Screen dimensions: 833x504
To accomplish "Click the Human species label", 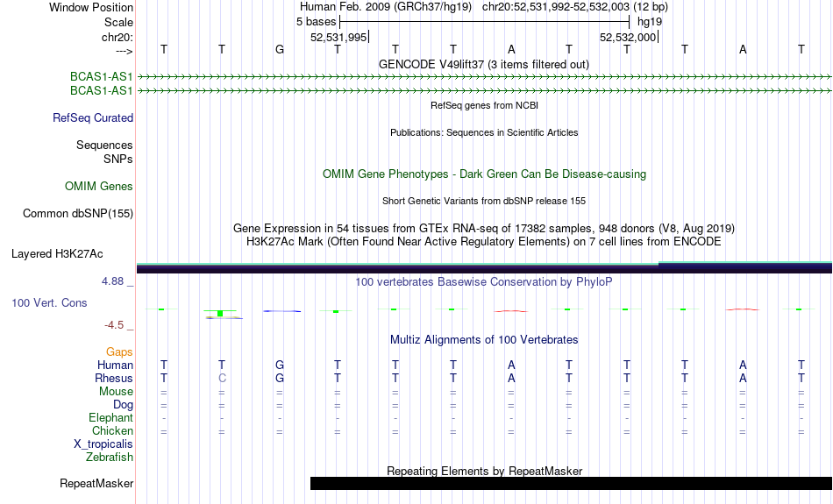I will point(115,365).
